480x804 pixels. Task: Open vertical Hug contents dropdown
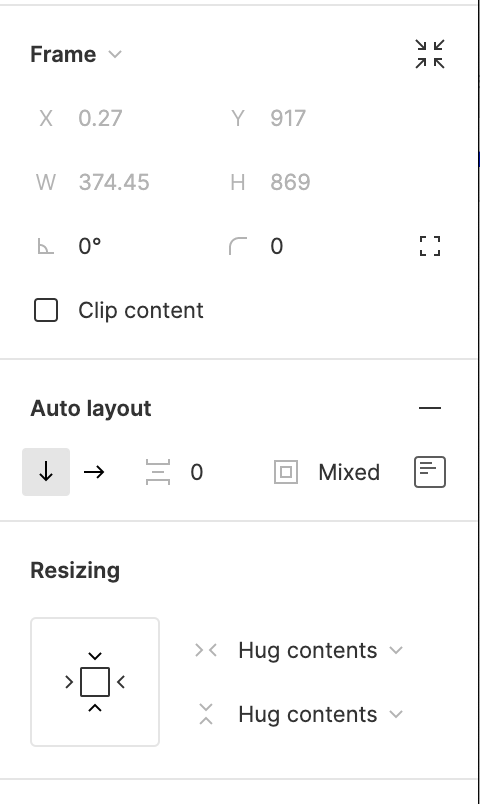point(320,714)
